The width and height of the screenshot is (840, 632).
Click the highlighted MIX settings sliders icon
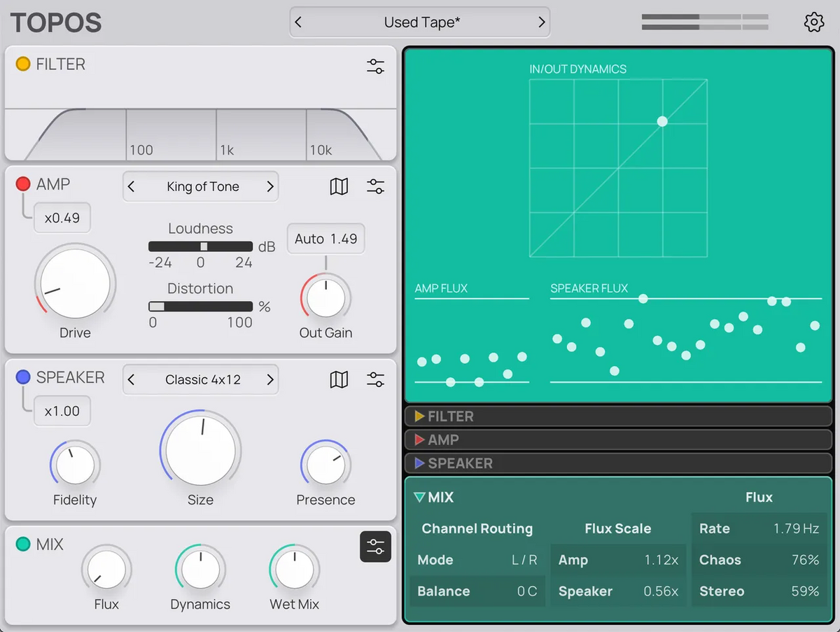coord(375,547)
